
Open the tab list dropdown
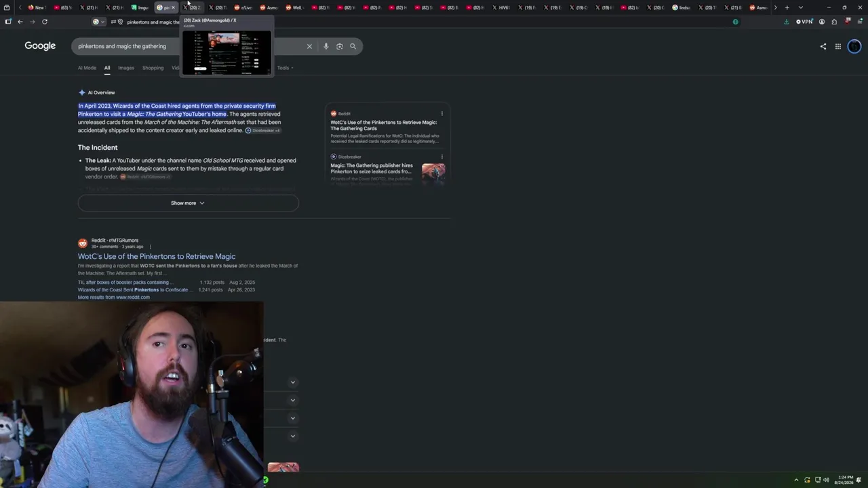coord(801,7)
